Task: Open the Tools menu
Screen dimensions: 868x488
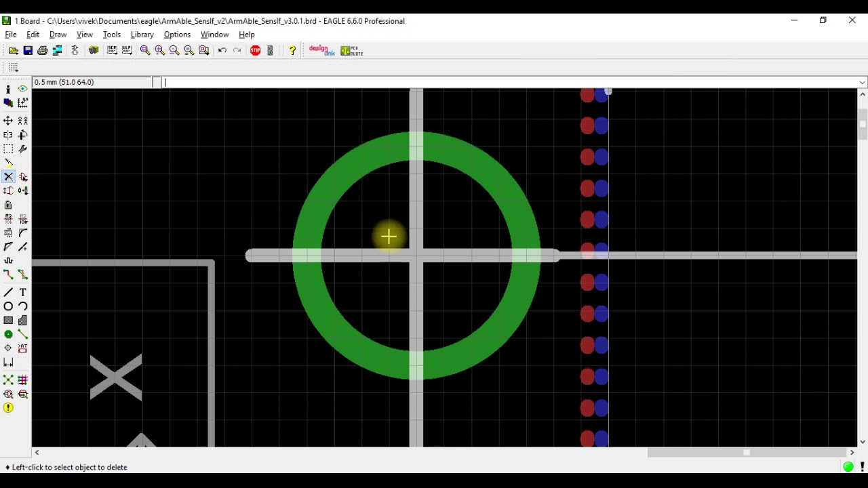Action: tap(112, 35)
